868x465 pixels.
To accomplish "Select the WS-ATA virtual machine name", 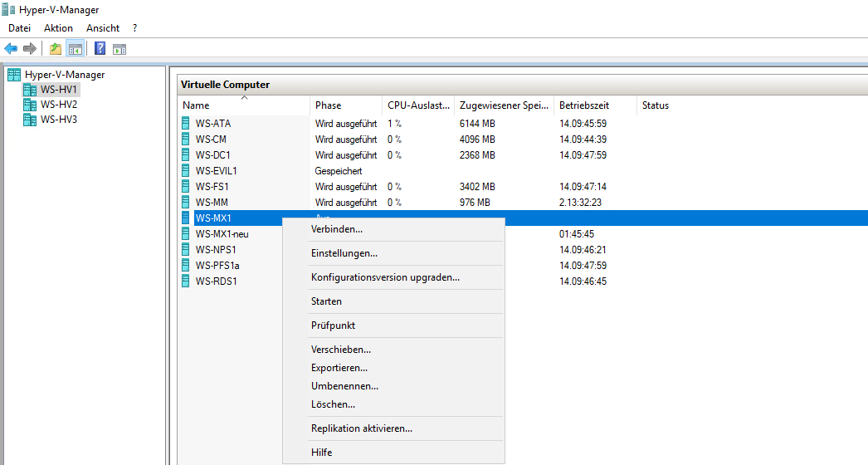I will coord(213,124).
